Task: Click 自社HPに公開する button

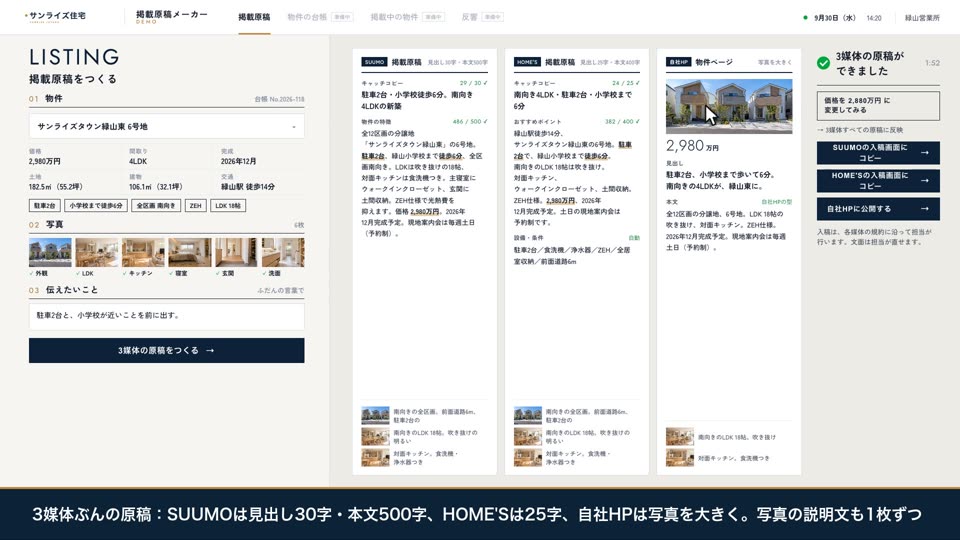Action: click(x=878, y=209)
